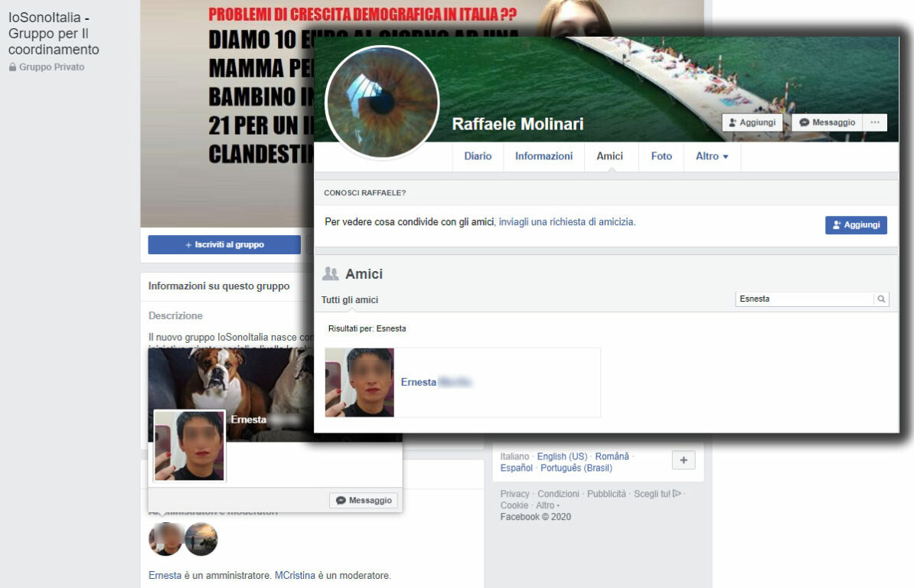
Task: Click Aggiungi button on the cover photo
Action: click(752, 122)
